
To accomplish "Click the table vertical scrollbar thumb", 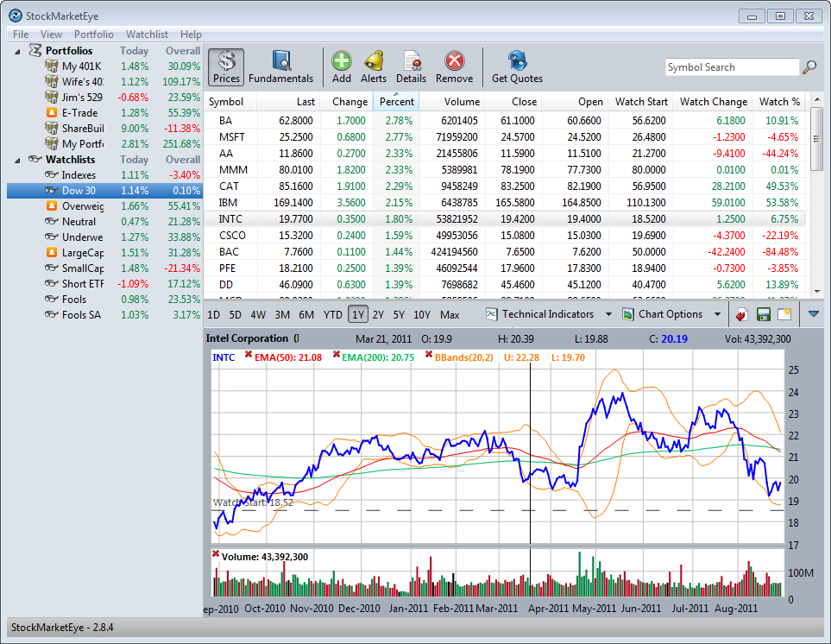I will tap(816, 138).
